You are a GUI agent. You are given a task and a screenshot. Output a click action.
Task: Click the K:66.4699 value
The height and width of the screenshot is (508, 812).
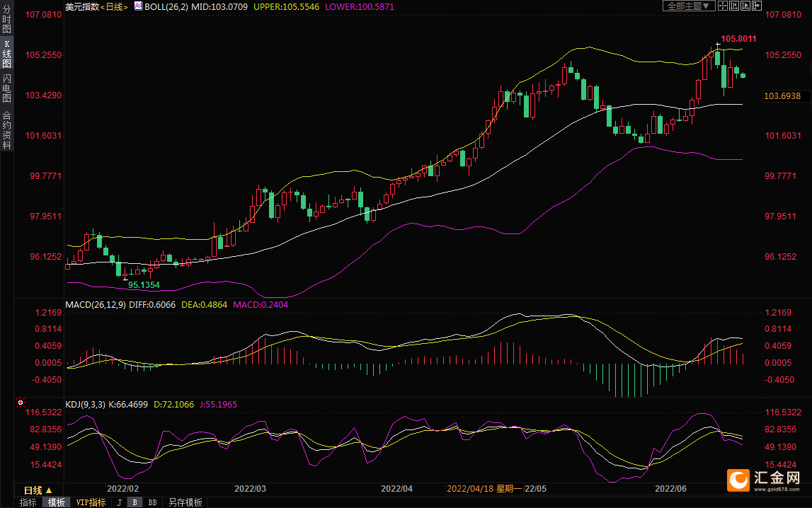(128, 405)
